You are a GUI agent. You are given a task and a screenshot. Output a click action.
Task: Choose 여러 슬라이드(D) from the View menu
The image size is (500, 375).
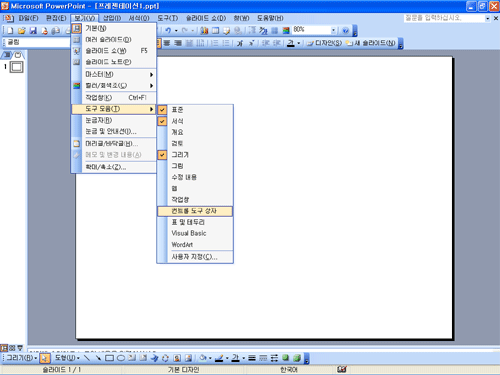(114, 40)
